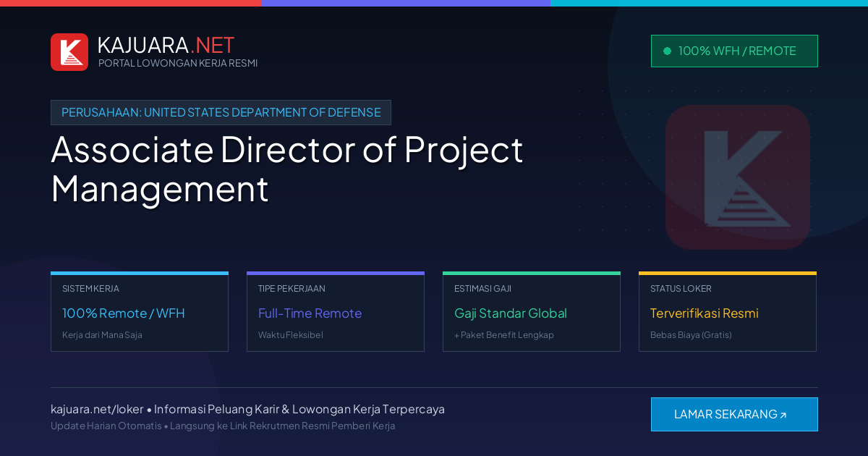Image resolution: width=868 pixels, height=456 pixels.
Task: Click the Gaji Standar Global value
Action: point(511,313)
